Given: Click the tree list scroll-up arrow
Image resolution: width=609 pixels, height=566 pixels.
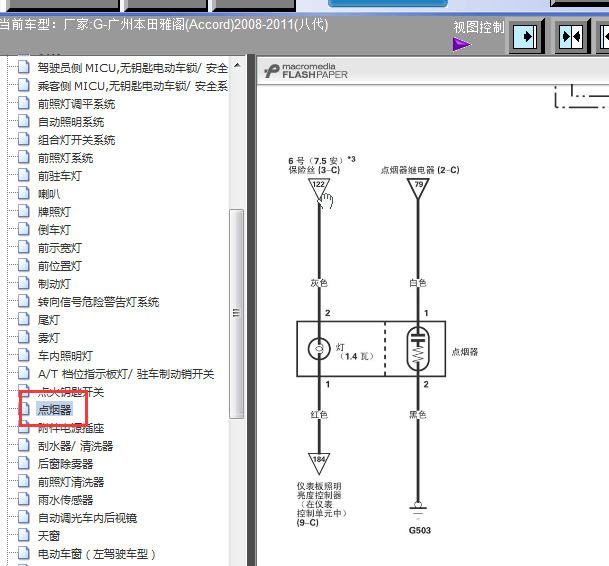Looking at the screenshot, I should coord(237,65).
